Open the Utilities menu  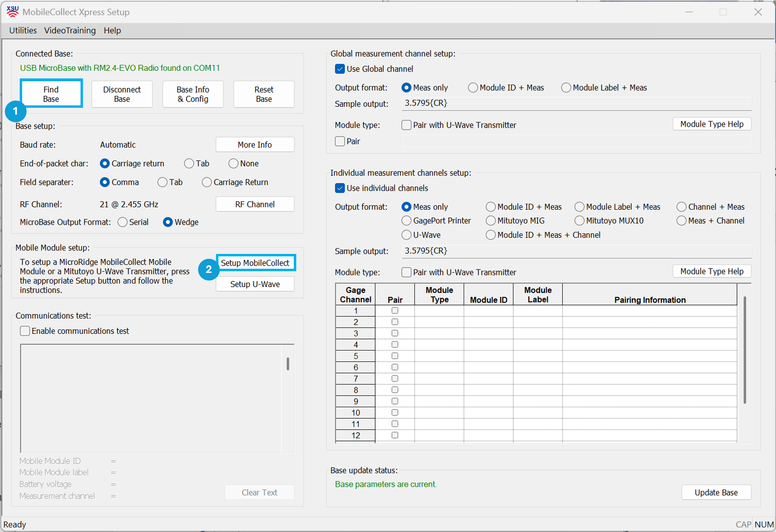coord(23,30)
